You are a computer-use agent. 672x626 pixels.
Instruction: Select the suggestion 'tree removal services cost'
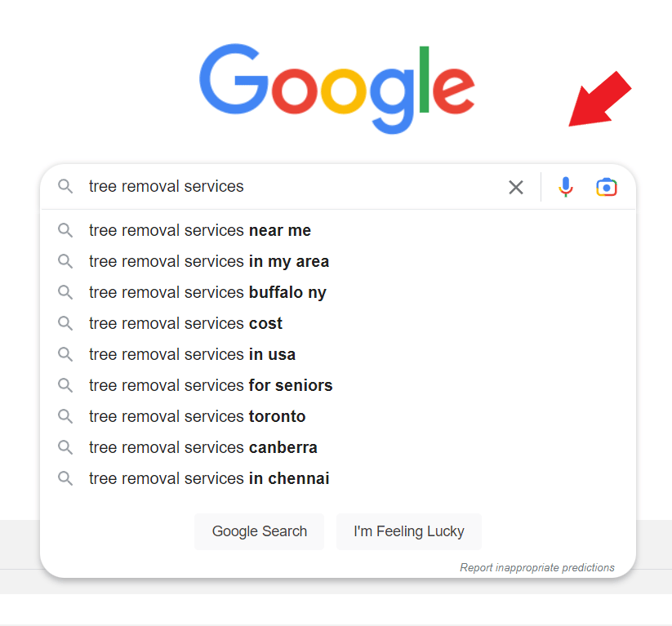(185, 323)
